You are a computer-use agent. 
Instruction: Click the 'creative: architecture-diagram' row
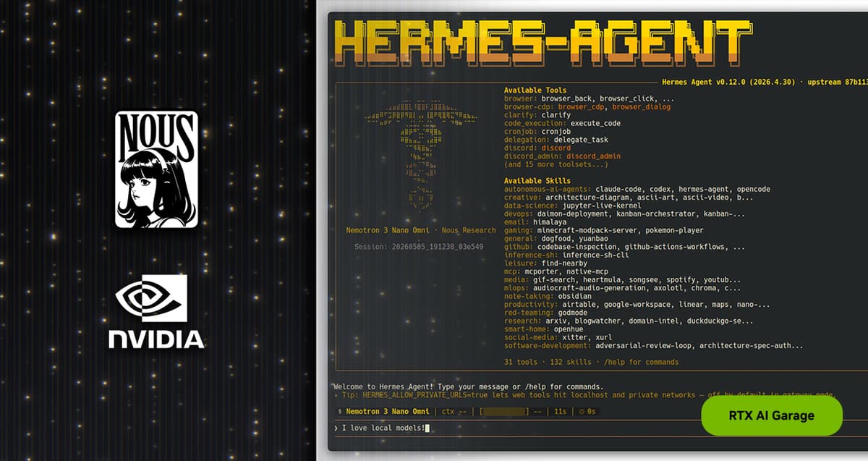click(629, 197)
